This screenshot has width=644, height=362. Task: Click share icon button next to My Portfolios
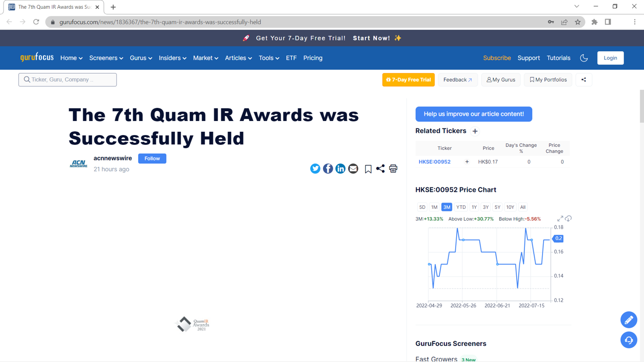pyautogui.click(x=584, y=80)
